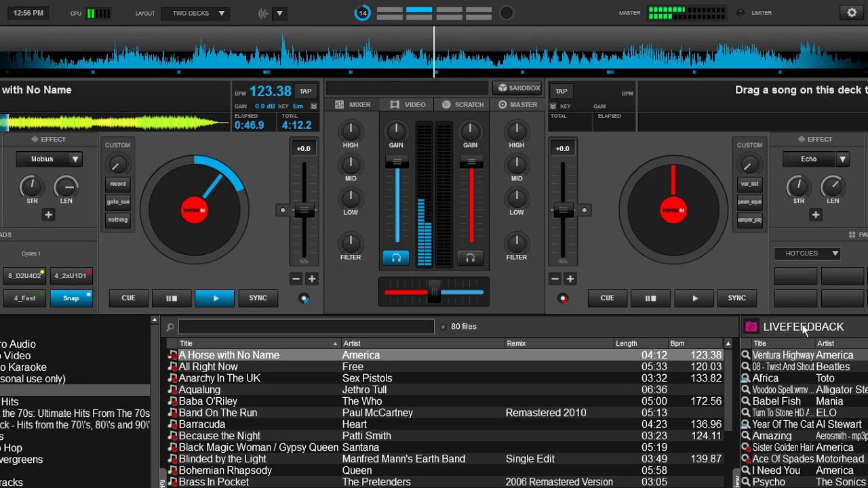Open the Mobius effect dropdown arrow
This screenshot has height=488, width=868.
point(75,159)
